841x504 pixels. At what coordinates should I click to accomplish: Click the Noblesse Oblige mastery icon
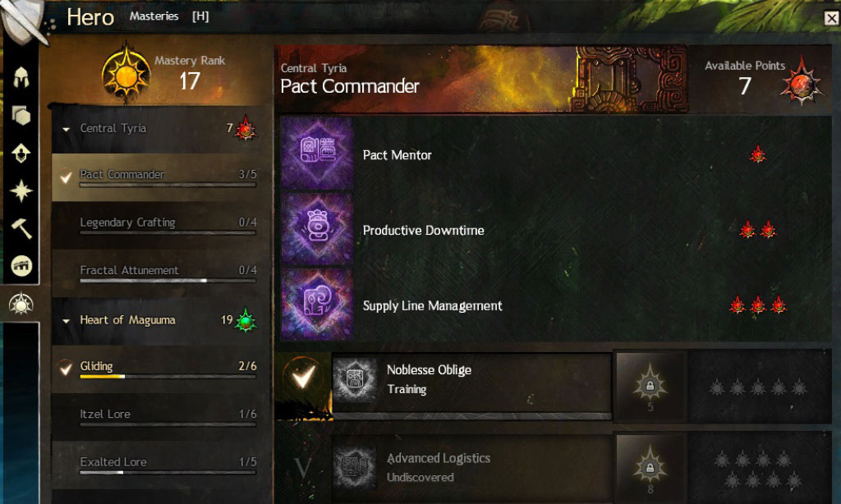[355, 380]
